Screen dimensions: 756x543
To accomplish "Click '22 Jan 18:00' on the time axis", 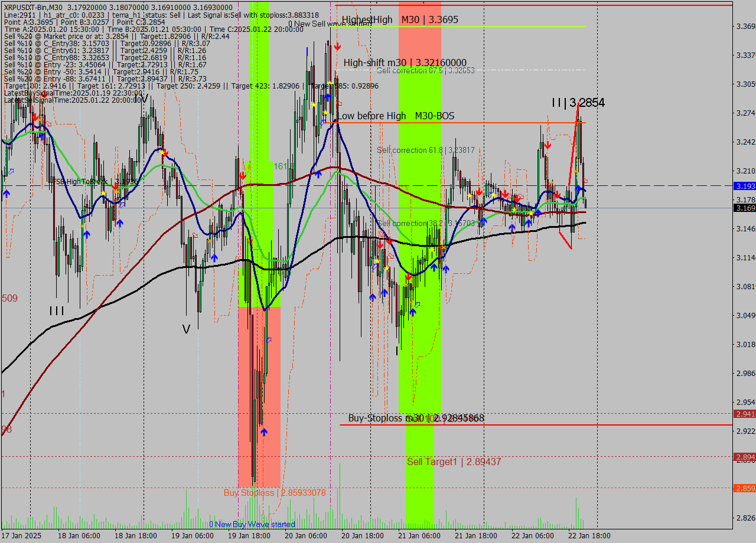I will click(589, 536).
